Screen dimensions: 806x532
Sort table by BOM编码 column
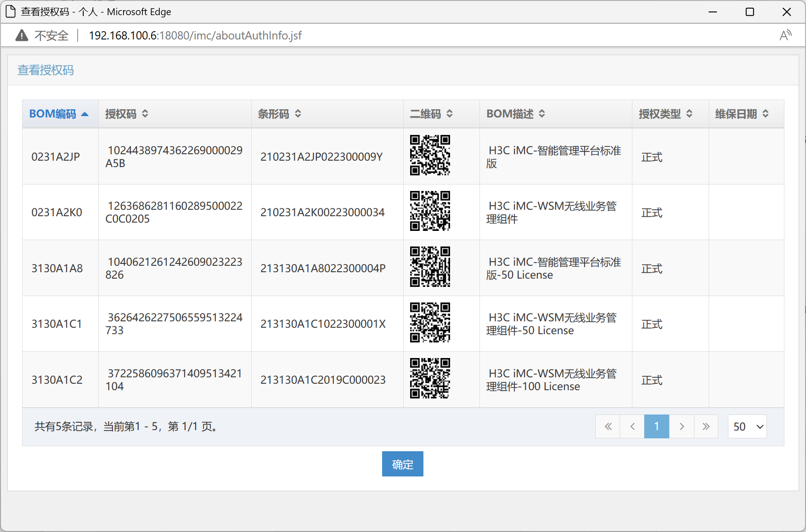(x=59, y=114)
